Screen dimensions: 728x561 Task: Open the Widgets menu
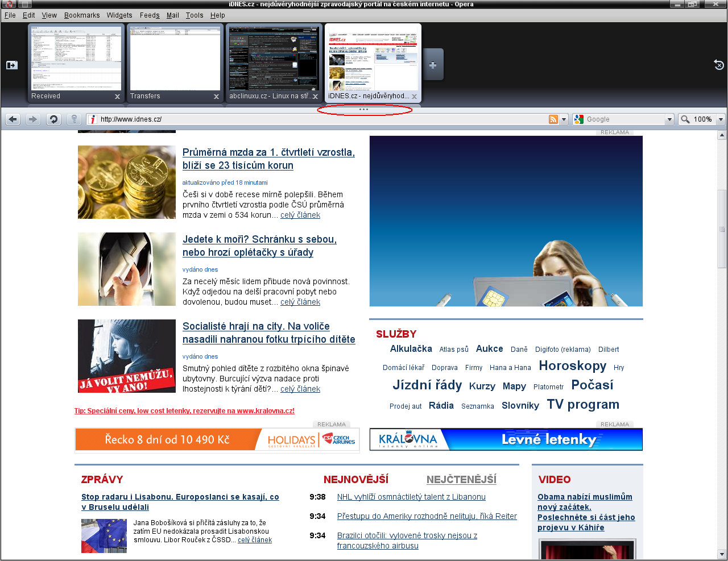coord(119,15)
